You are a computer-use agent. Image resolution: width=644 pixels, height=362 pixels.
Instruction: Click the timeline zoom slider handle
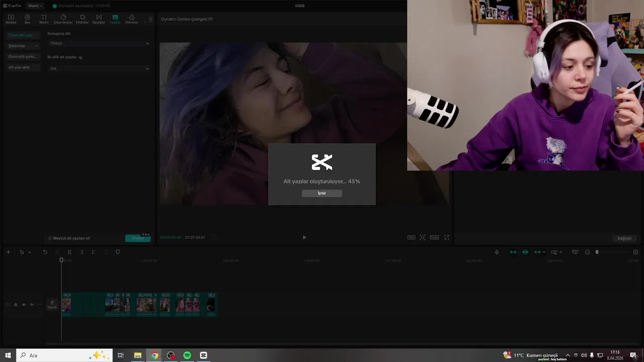pos(597,252)
